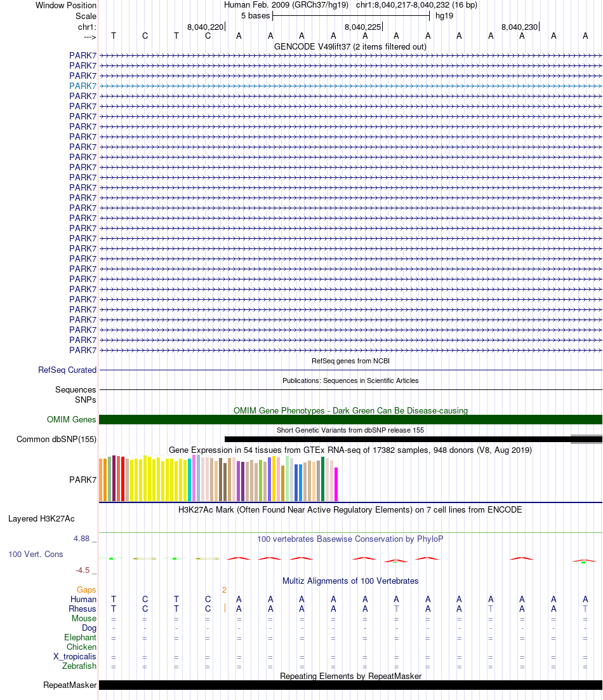
Task: Click the Elephant alignment row label
Action: tap(80, 638)
